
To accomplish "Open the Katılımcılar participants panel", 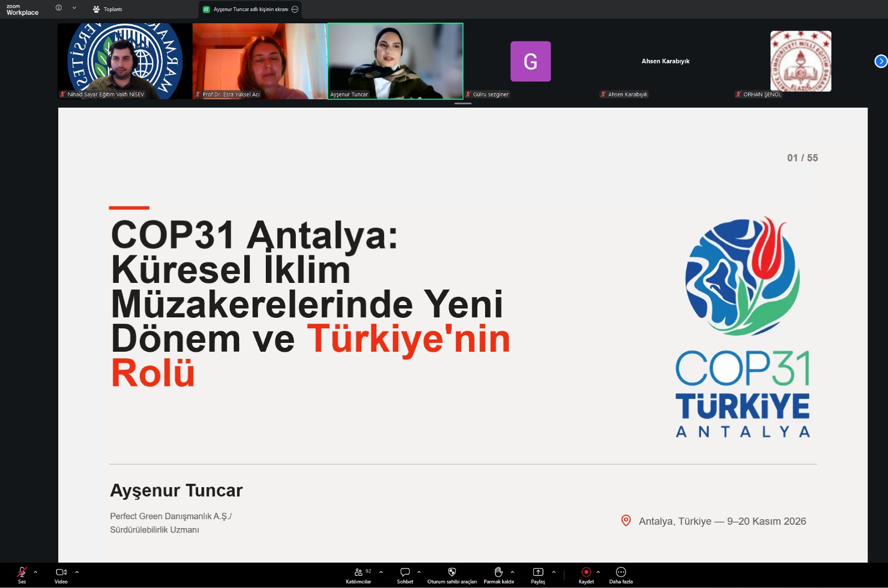I will 359,575.
